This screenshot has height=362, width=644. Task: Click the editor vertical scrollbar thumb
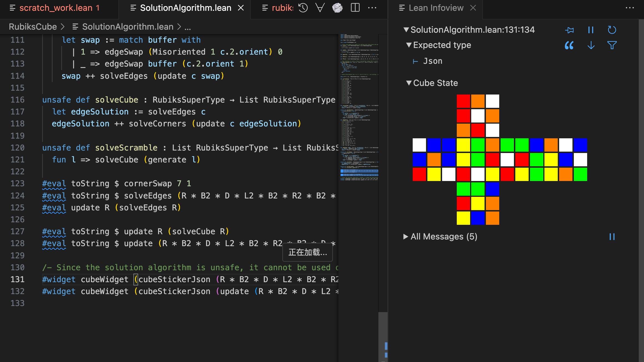click(x=383, y=336)
